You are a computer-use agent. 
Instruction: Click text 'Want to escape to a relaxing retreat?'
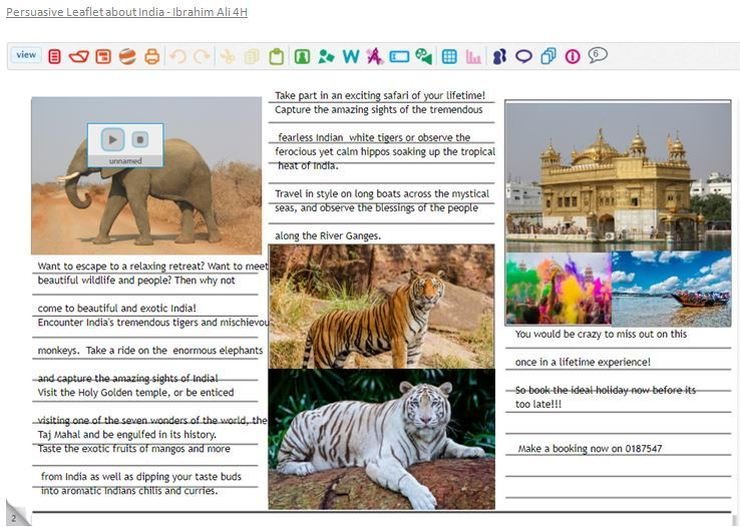click(x=121, y=266)
